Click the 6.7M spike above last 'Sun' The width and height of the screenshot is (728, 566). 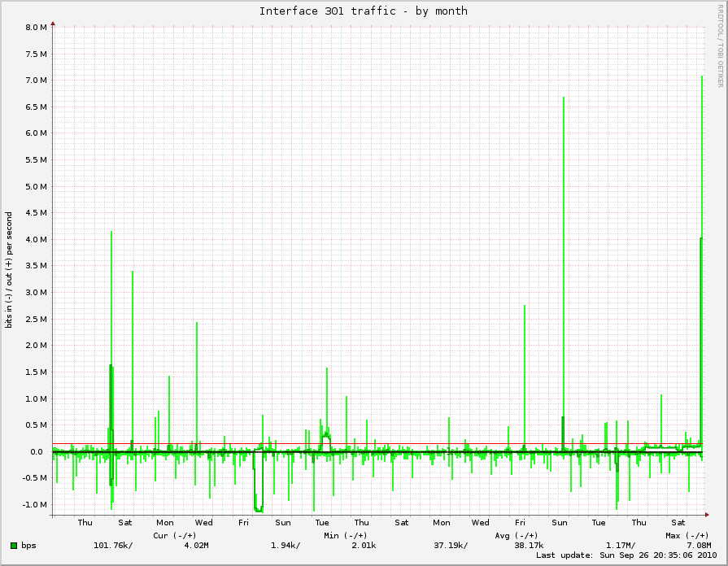point(564,274)
